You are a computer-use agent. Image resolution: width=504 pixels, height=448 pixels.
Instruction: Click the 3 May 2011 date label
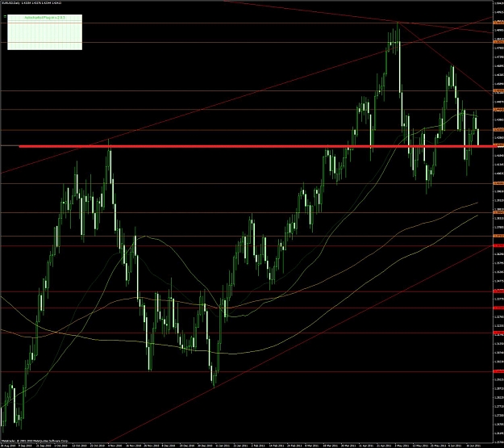[401, 446]
